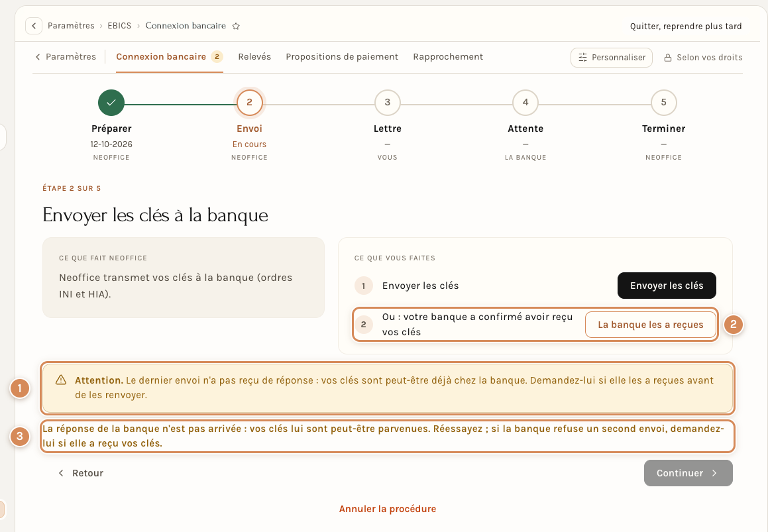
Task: Switch to the Relevés tab
Action: click(x=254, y=57)
